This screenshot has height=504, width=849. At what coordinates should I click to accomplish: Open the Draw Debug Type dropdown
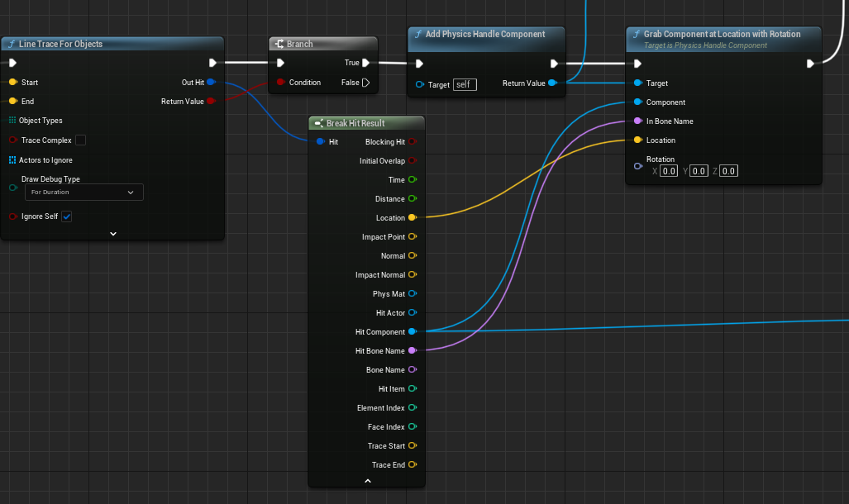(84, 193)
